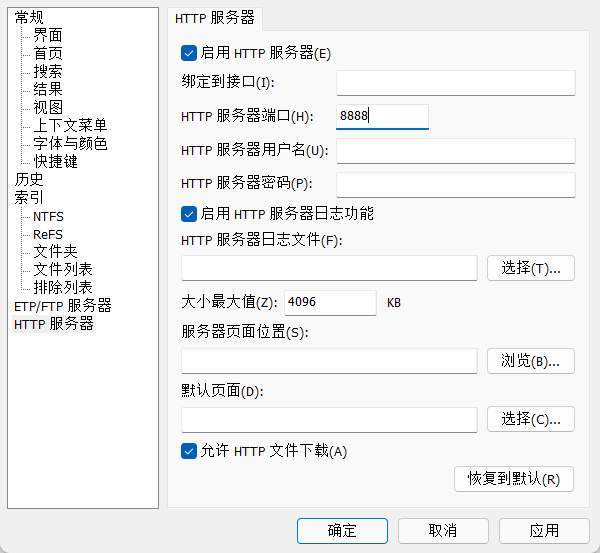Click the 绑定到接口 input field
The width and height of the screenshot is (600, 553).
coord(456,82)
